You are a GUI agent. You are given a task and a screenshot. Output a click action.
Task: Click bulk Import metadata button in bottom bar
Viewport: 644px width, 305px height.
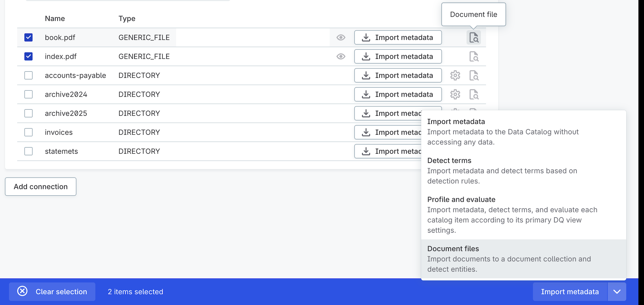(570, 292)
